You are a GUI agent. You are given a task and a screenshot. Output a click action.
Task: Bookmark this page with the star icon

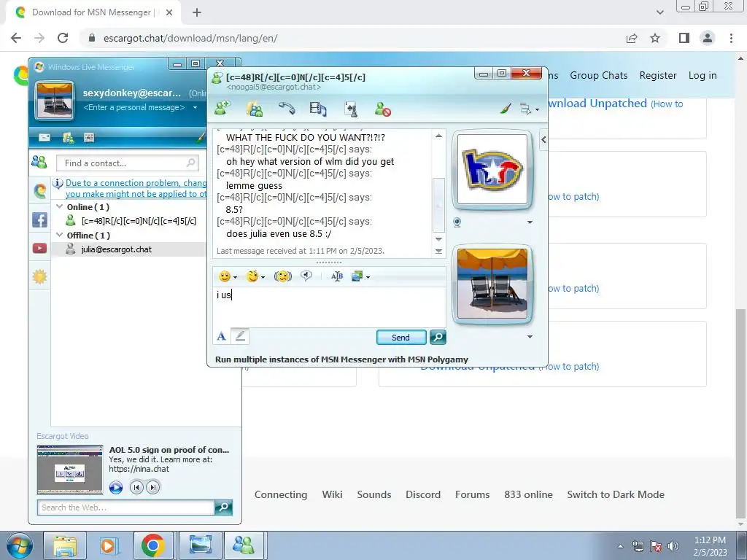(x=655, y=38)
